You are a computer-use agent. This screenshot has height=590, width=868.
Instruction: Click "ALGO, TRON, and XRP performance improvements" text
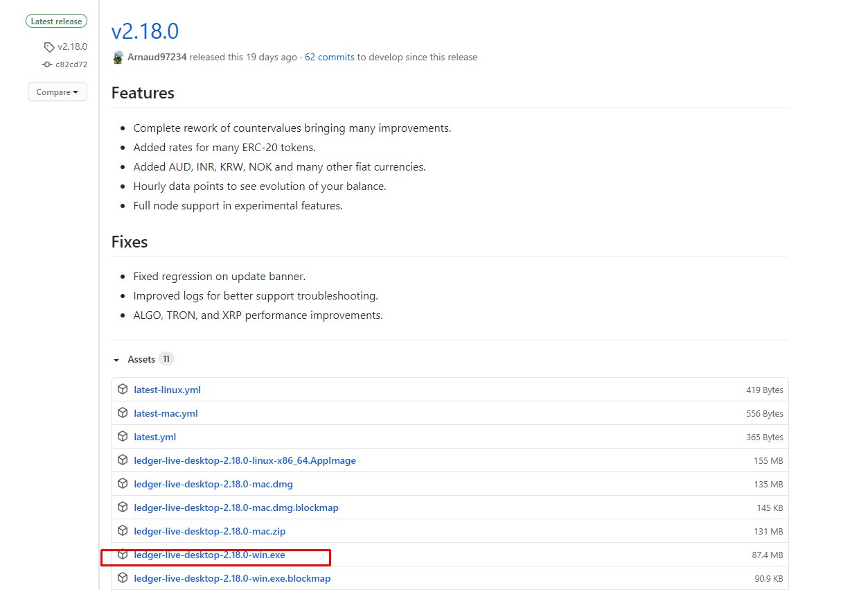click(258, 315)
